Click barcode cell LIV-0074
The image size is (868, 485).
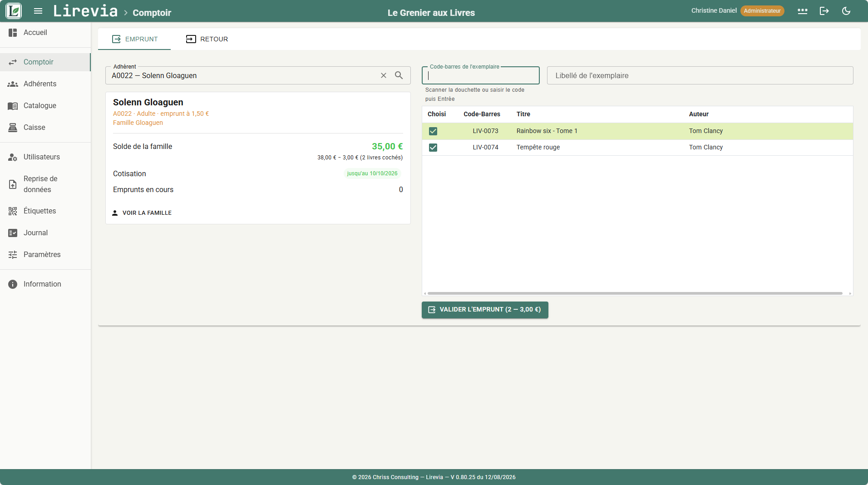click(485, 148)
